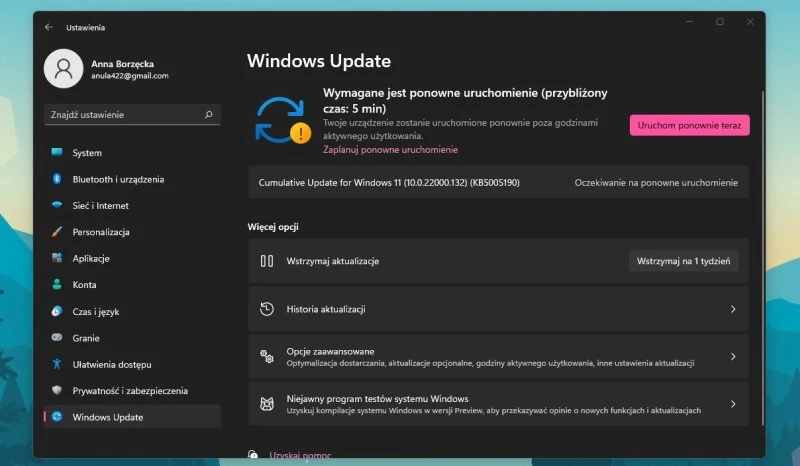The image size is (800, 466).
Task: Click the Znajdź ustawienie search field
Action: pyautogui.click(x=133, y=114)
